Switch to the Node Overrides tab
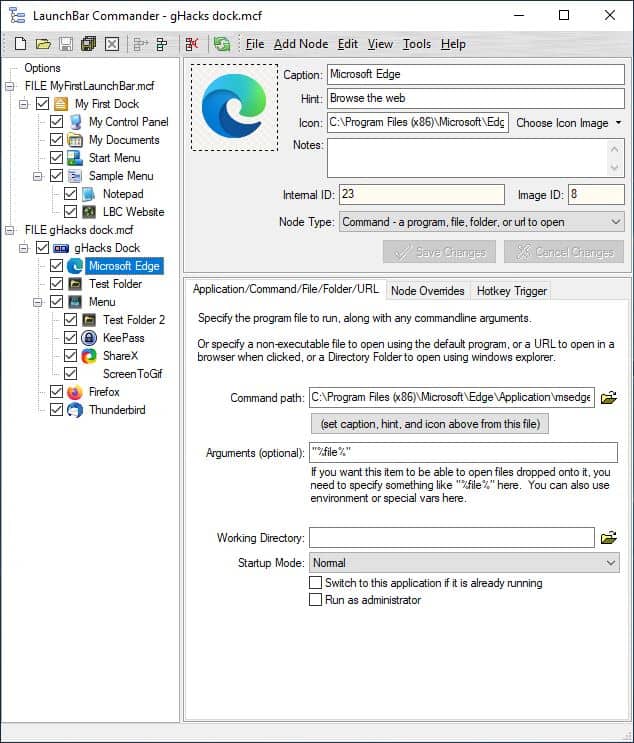 point(427,291)
